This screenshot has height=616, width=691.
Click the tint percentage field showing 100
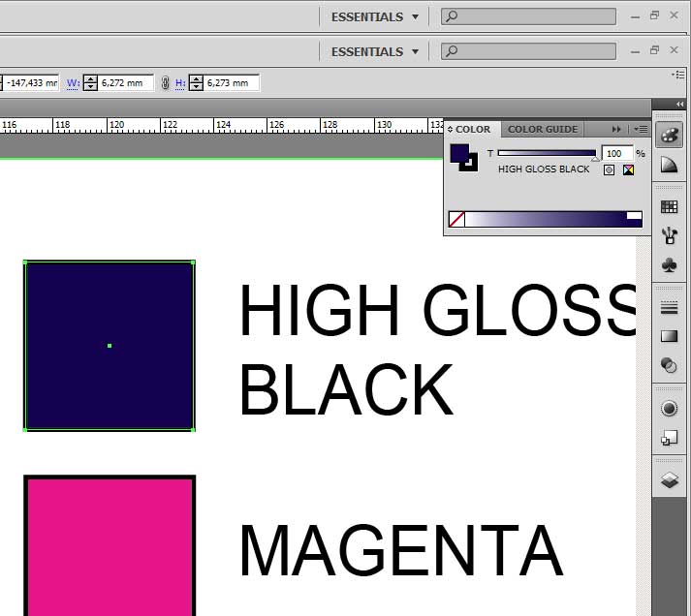click(617, 153)
